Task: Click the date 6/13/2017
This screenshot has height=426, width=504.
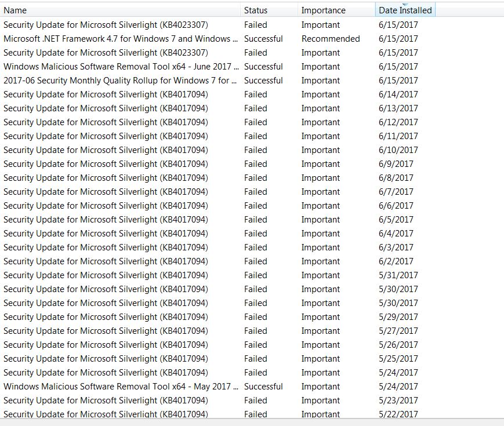Action: click(398, 108)
